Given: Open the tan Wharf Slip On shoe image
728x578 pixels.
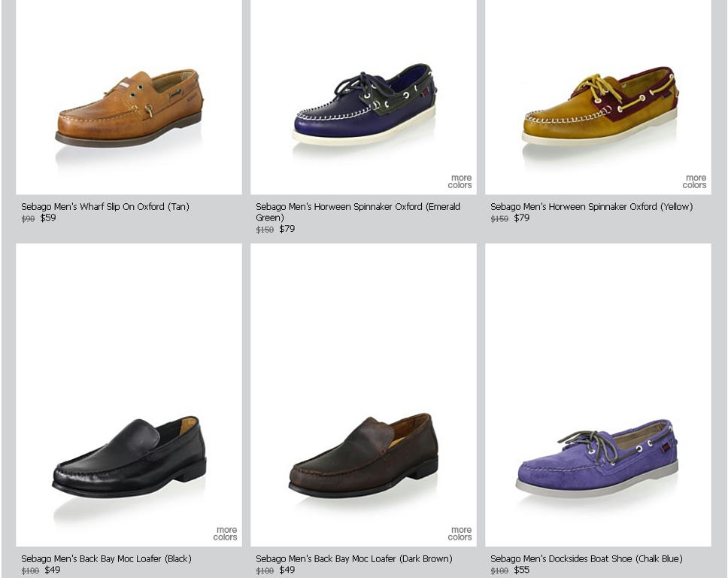Looking at the screenshot, I should (x=129, y=96).
